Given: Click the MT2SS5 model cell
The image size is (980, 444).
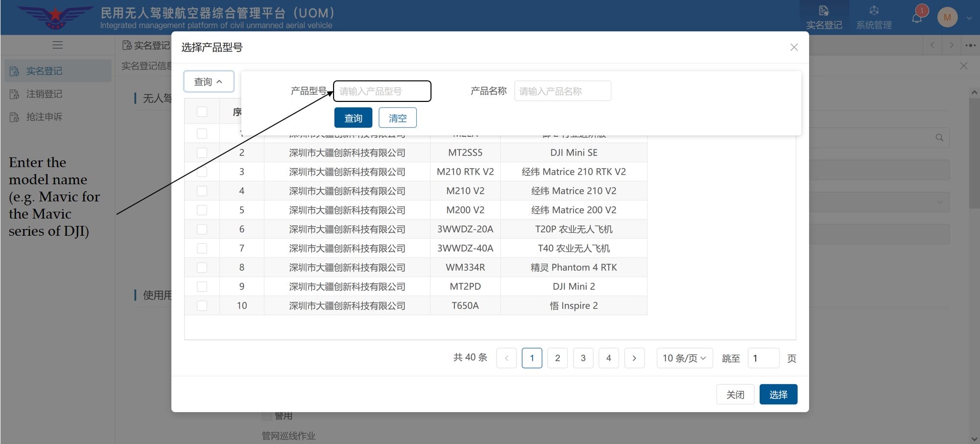Looking at the screenshot, I should pos(465,153).
